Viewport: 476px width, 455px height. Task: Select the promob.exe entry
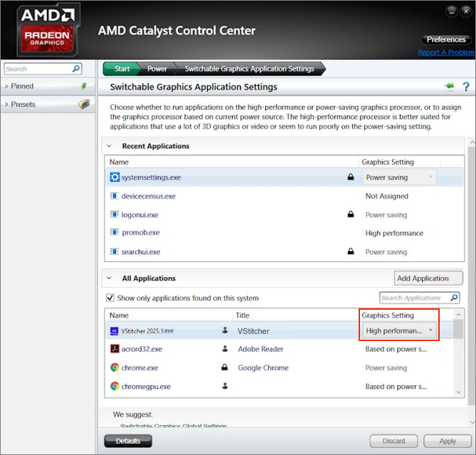point(141,233)
